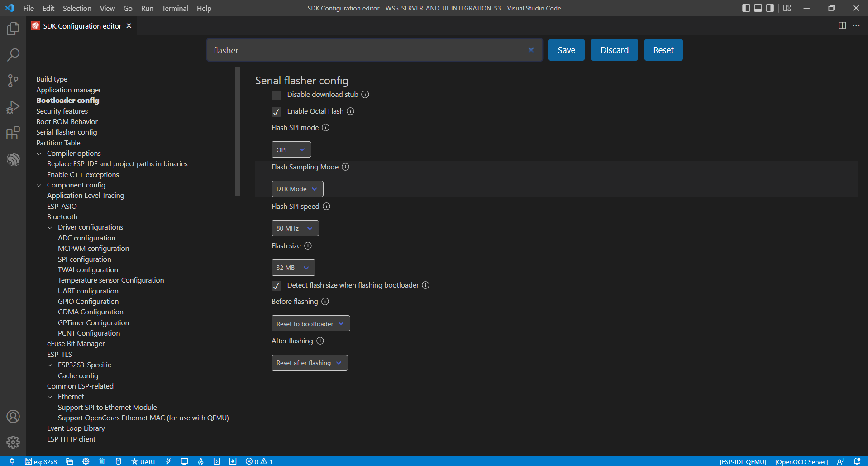Screen dimensions: 868x466
Task: Build, flash and monitor flame icon
Action: pos(200,461)
